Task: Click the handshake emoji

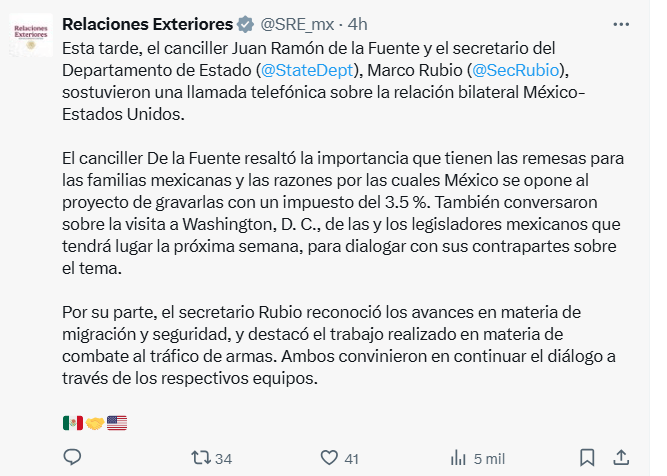Action: click(95, 423)
